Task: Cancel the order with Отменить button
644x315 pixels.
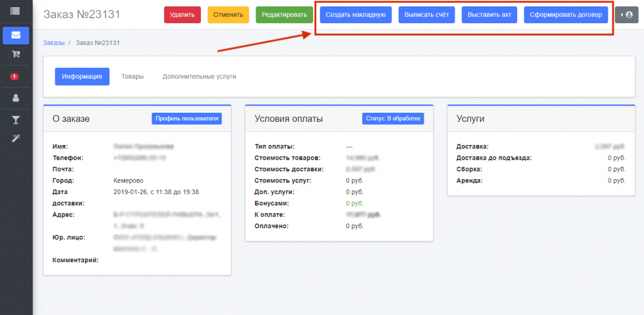Action: pos(229,15)
